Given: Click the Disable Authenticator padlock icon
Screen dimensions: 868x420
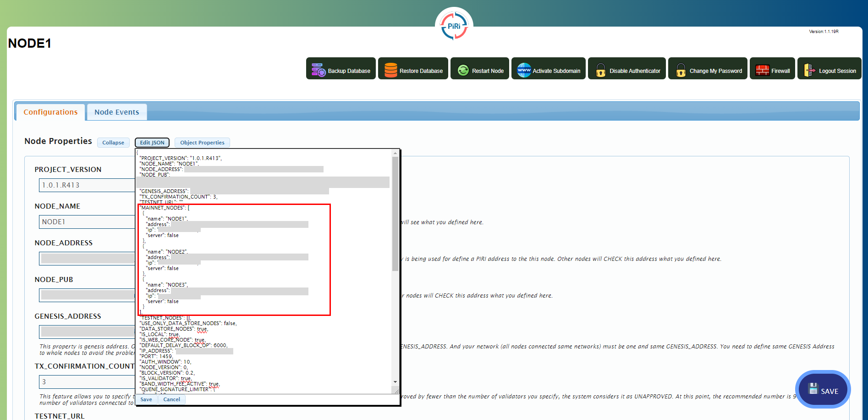Looking at the screenshot, I should point(600,70).
